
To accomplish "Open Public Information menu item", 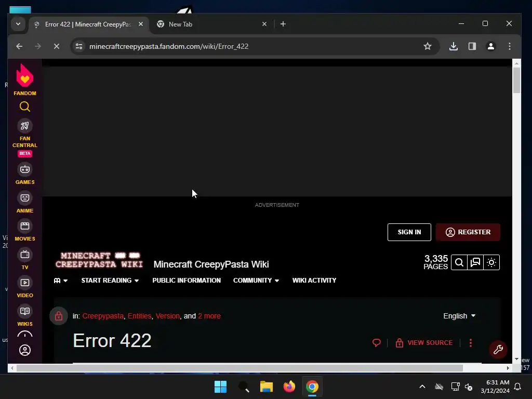I will tap(187, 281).
